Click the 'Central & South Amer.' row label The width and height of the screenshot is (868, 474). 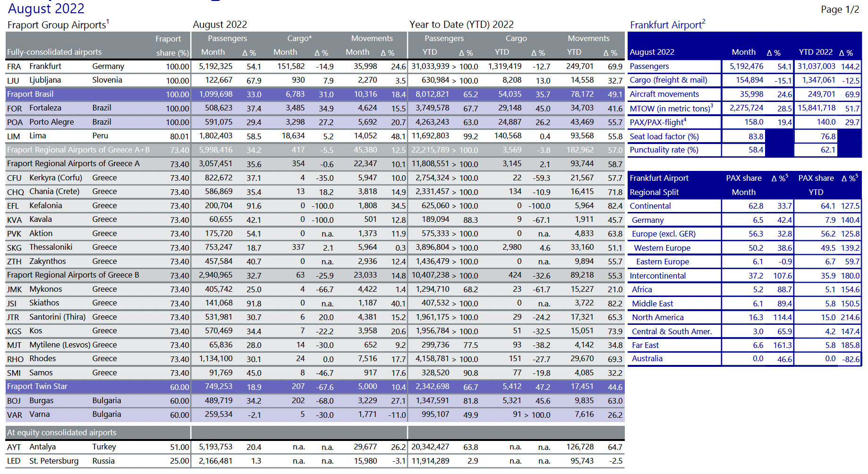point(671,331)
